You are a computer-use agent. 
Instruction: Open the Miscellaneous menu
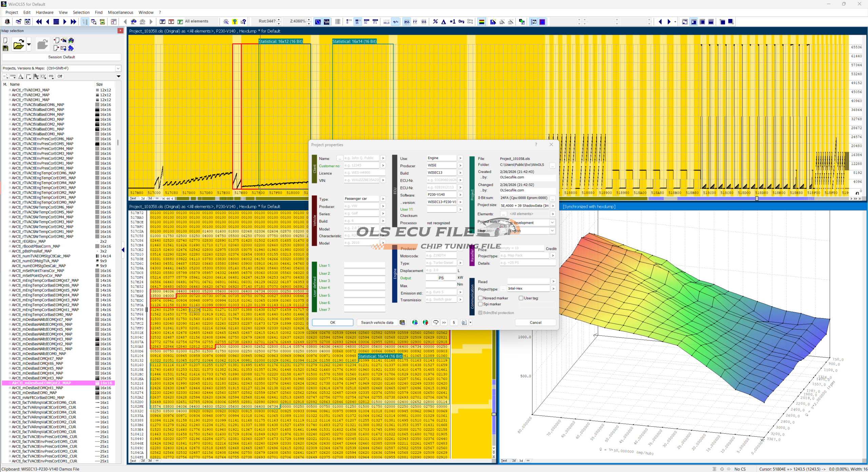(x=120, y=12)
